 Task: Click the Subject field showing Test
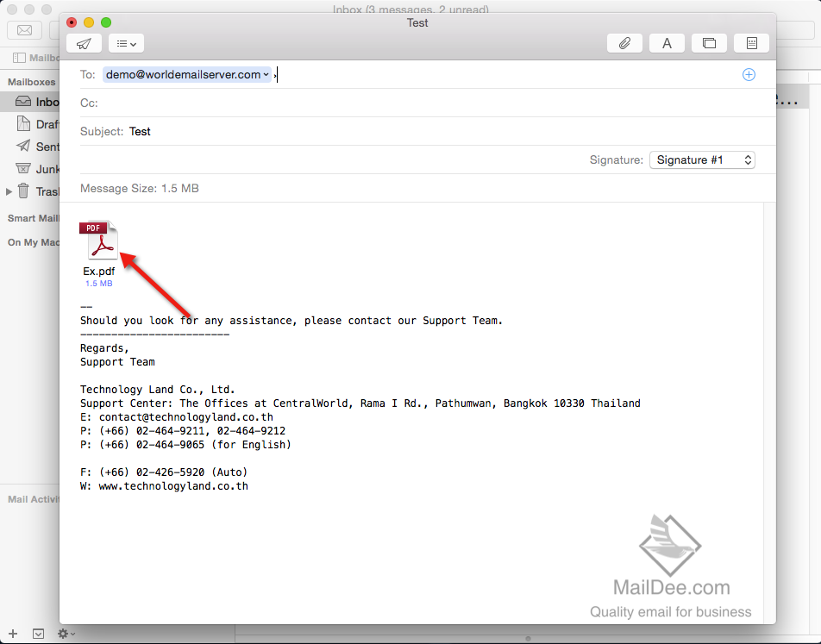click(x=140, y=131)
